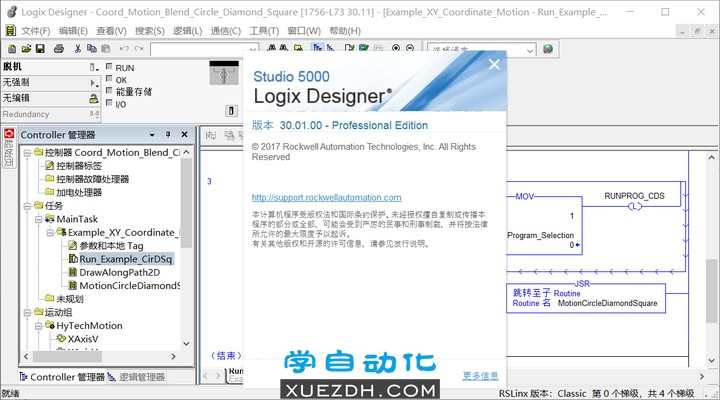Switch to the 逻辑管理器 tab
The image size is (720, 400).
[136, 377]
